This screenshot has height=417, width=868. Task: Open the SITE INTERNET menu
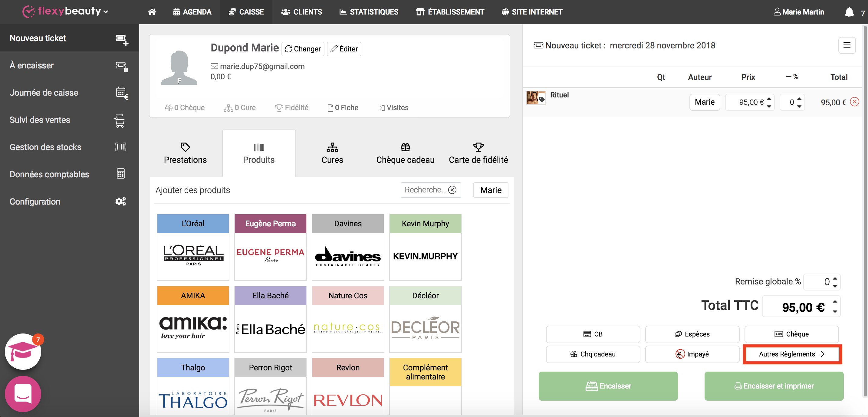click(x=532, y=12)
